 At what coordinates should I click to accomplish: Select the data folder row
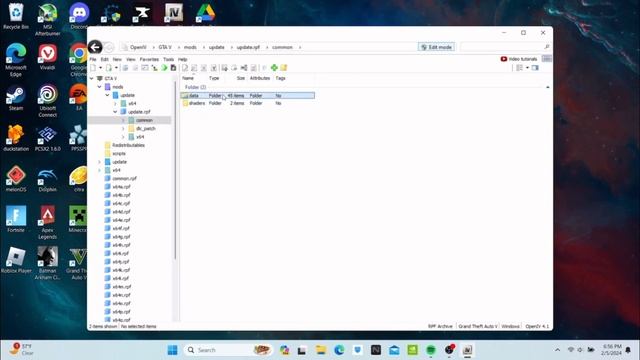tap(247, 96)
